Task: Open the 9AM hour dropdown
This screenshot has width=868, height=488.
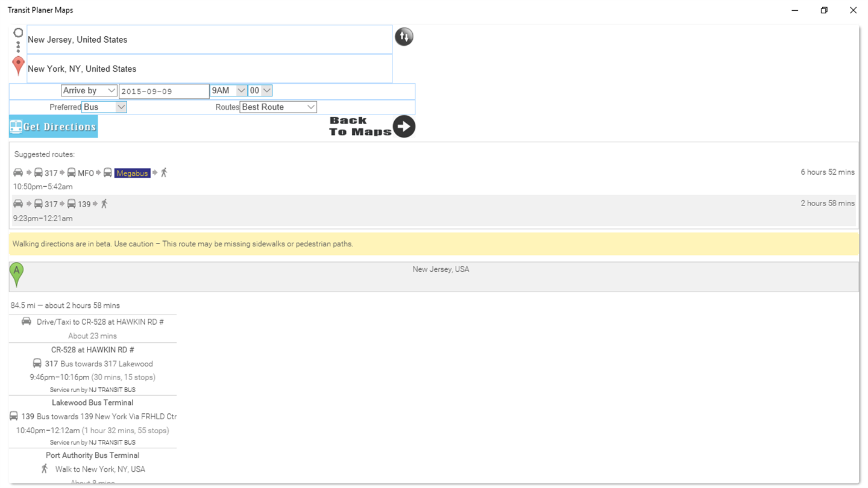Action: click(228, 90)
